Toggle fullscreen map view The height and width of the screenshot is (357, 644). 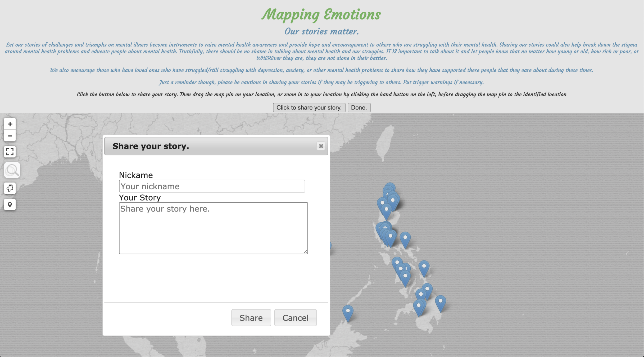[x=10, y=152]
